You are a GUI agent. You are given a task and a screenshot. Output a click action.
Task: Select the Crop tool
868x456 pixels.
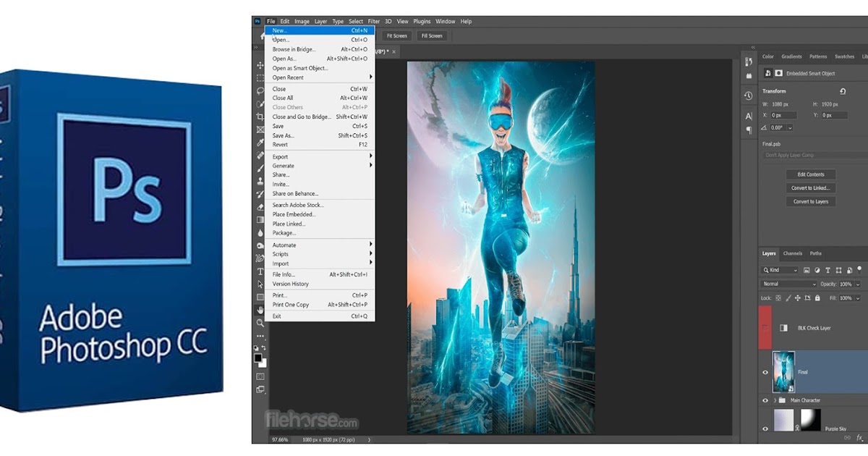260,117
